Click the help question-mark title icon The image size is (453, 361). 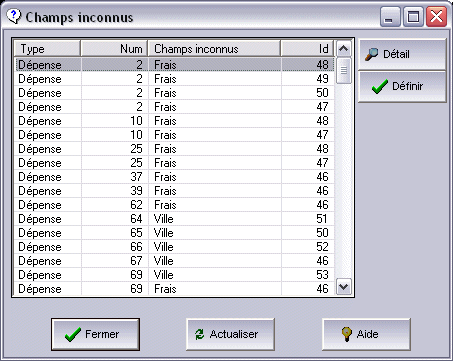pyautogui.click(x=14, y=16)
